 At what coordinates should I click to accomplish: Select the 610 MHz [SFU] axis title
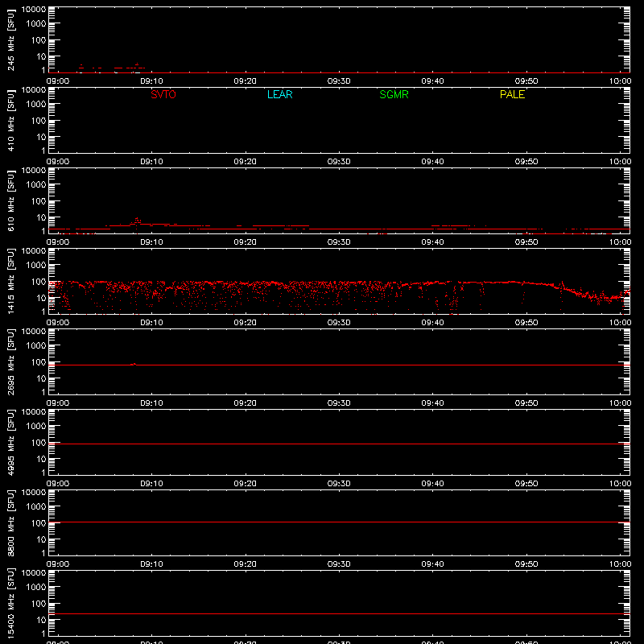(x=11, y=200)
